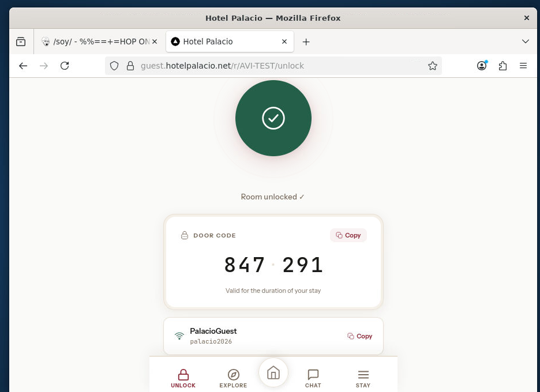This screenshot has height=392, width=540.
Task: Open the Chat tab
Action: click(313, 378)
